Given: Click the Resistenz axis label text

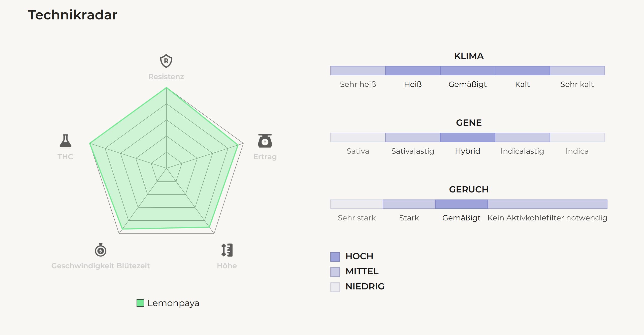Looking at the screenshot, I should pos(166,77).
